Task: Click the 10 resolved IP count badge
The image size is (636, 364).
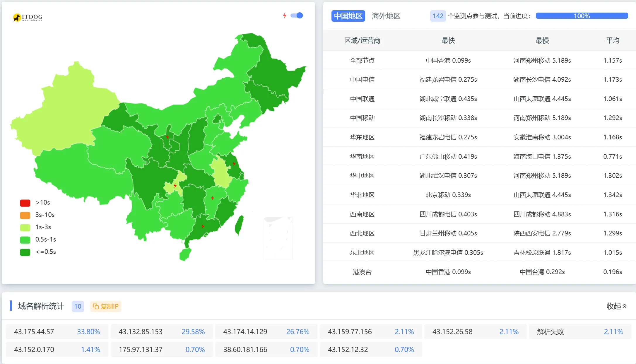Action: [x=78, y=306]
